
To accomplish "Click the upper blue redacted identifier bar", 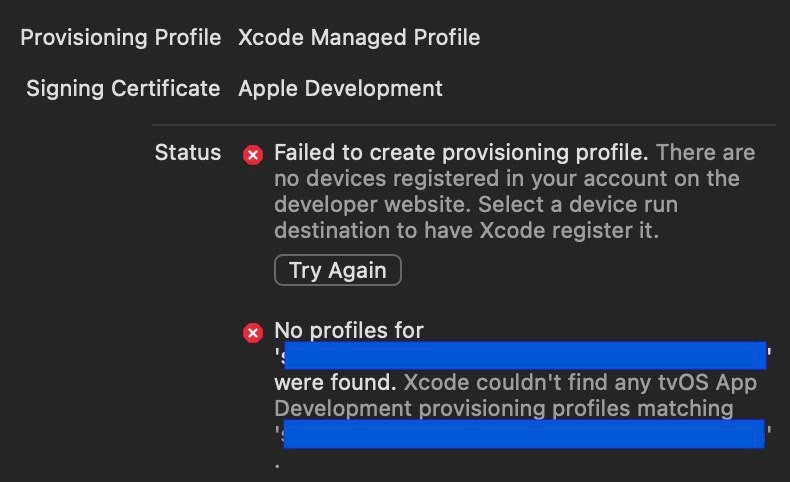I will (525, 356).
